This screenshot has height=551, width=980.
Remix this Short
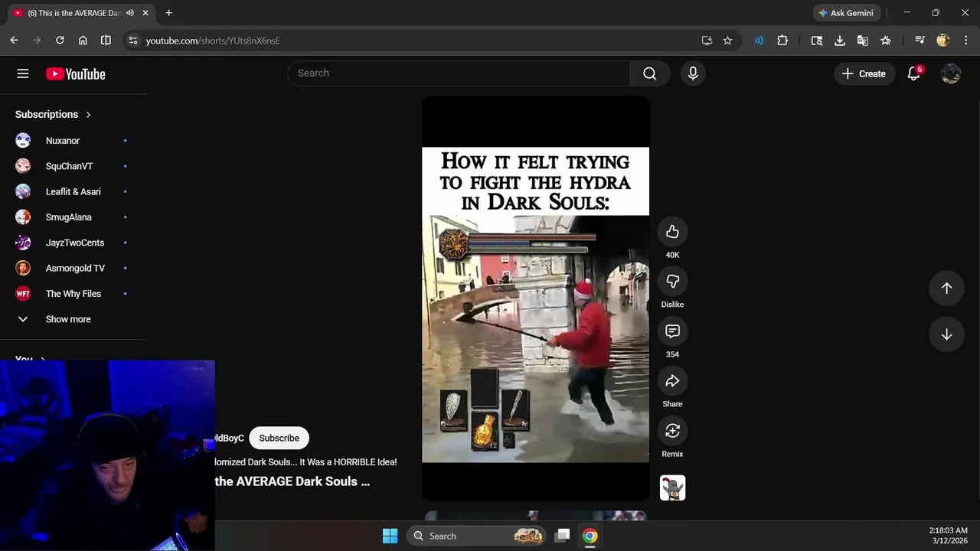(672, 431)
